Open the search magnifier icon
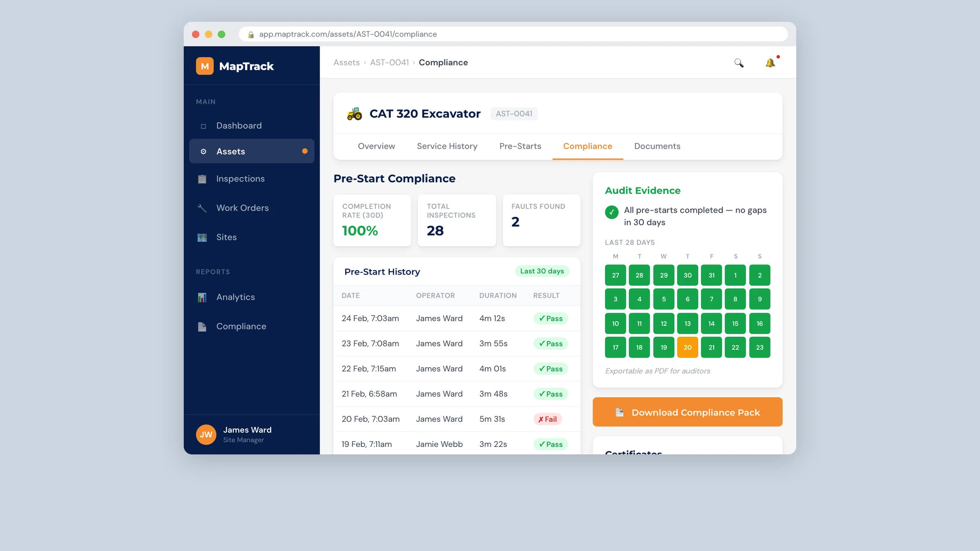 pyautogui.click(x=739, y=63)
